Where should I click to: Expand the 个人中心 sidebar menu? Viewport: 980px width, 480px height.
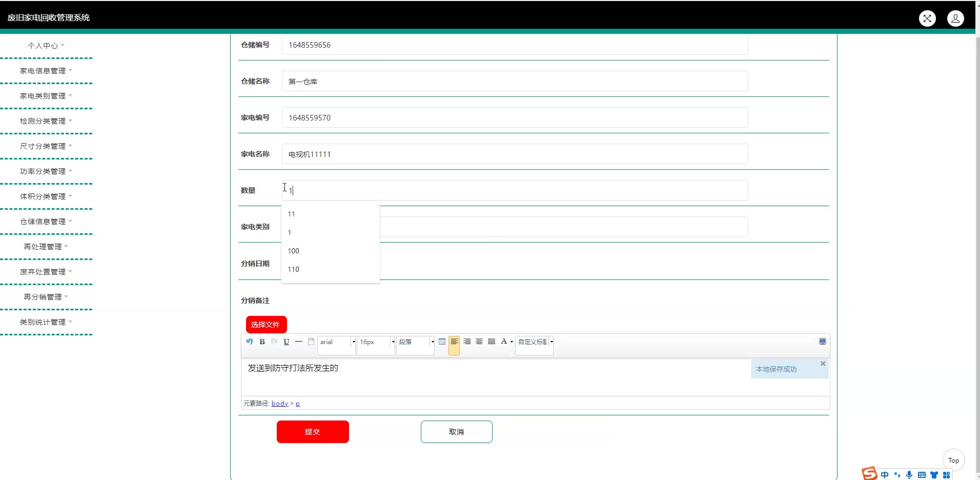tap(46, 46)
